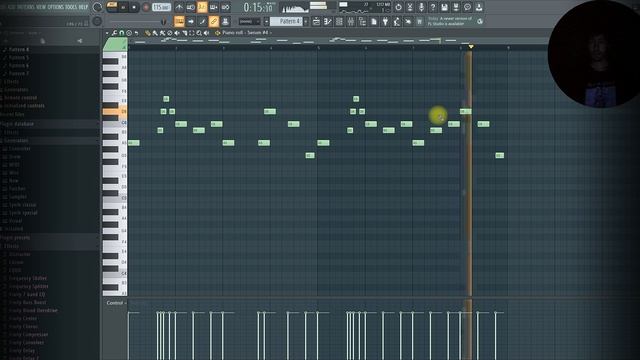
Task: Click the piano roll wrench tools icon
Action: pyautogui.click(x=114, y=33)
